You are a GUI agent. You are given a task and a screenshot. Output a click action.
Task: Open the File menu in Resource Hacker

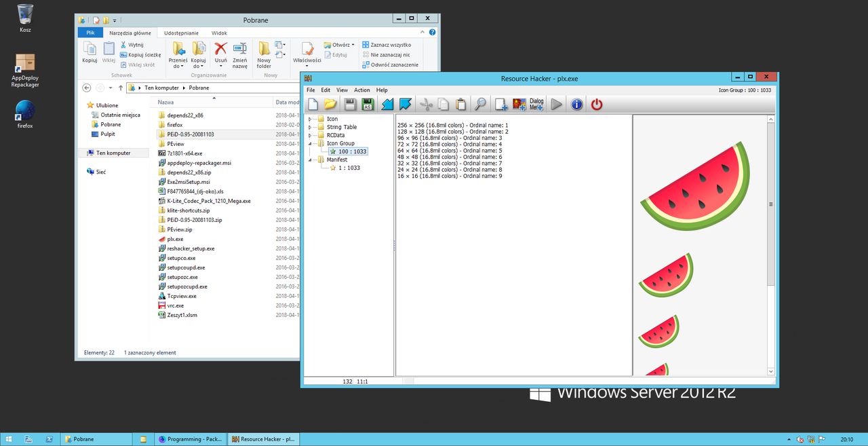click(311, 90)
